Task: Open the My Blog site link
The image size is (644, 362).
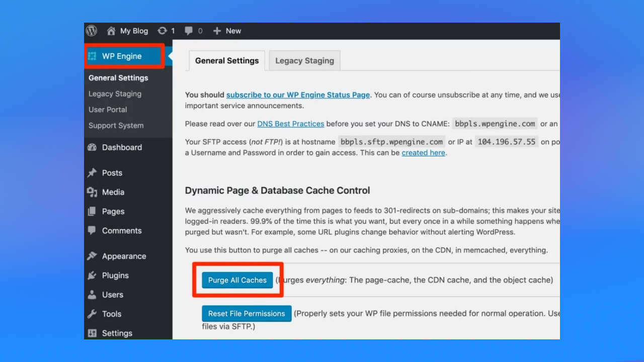Action: [x=134, y=31]
